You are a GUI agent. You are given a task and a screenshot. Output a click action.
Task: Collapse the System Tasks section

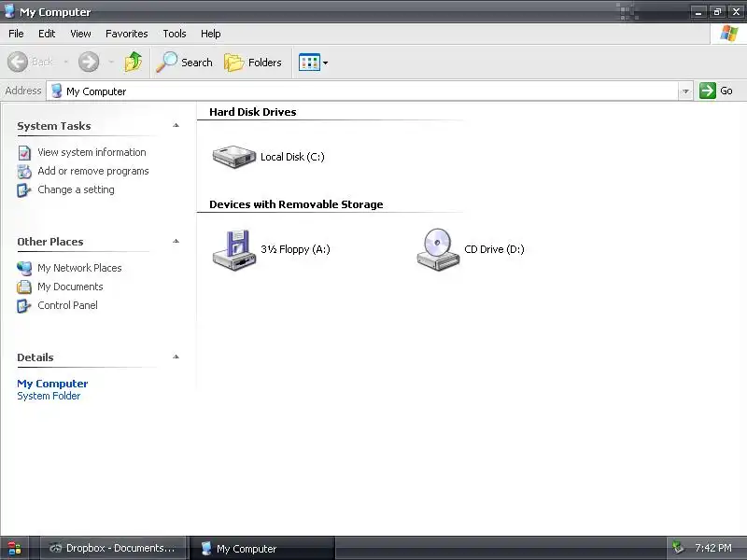pyautogui.click(x=176, y=126)
